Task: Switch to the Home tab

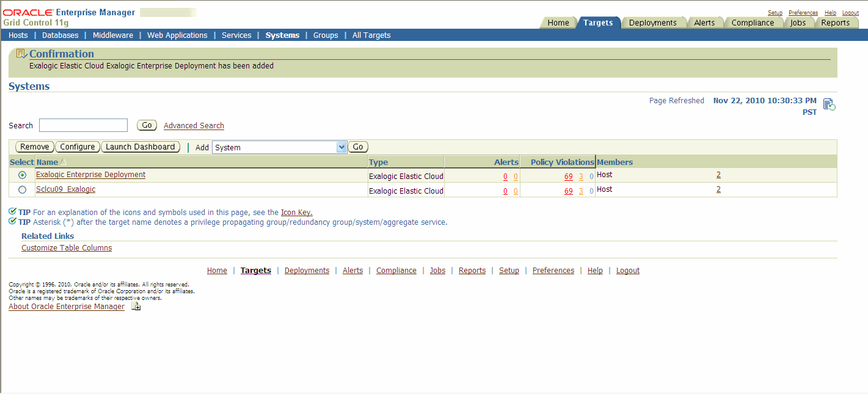Action: tap(558, 23)
